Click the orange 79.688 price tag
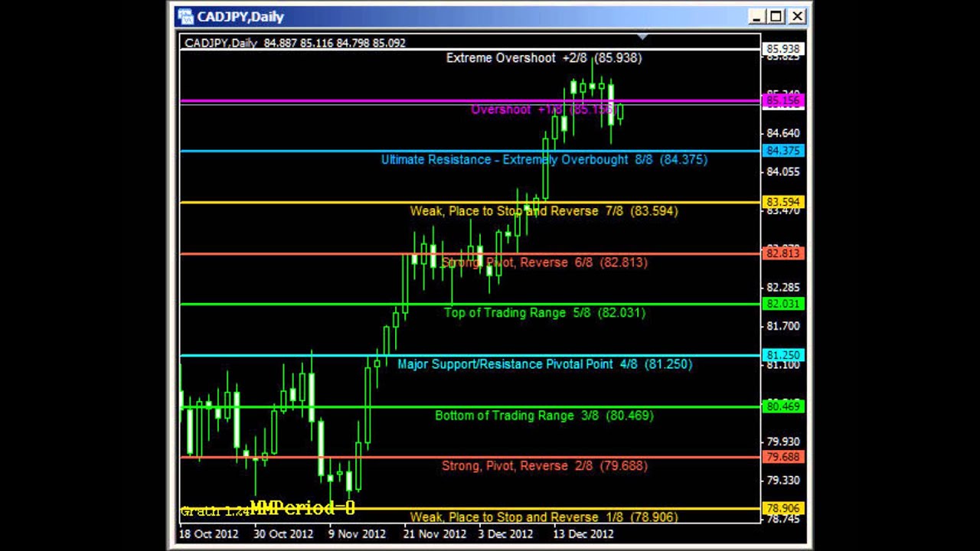The height and width of the screenshot is (551, 980). coord(782,457)
